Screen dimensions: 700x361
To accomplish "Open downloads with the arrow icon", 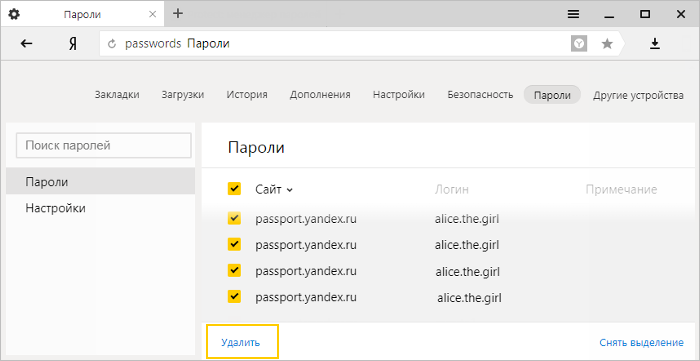I will [x=654, y=43].
